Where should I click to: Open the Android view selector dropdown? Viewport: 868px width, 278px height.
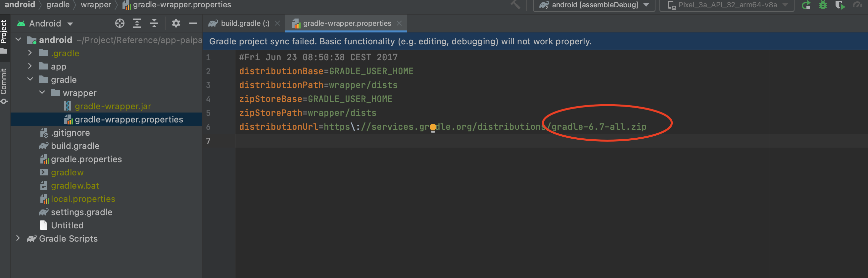click(x=46, y=23)
